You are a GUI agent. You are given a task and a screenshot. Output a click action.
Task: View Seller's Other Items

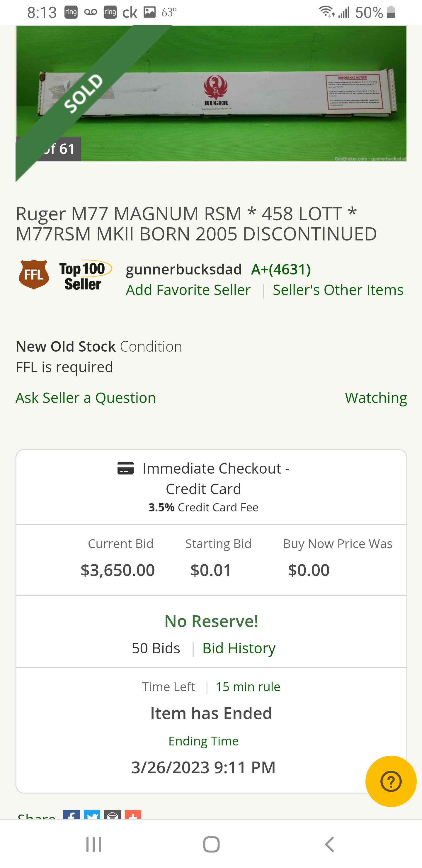pyautogui.click(x=338, y=290)
